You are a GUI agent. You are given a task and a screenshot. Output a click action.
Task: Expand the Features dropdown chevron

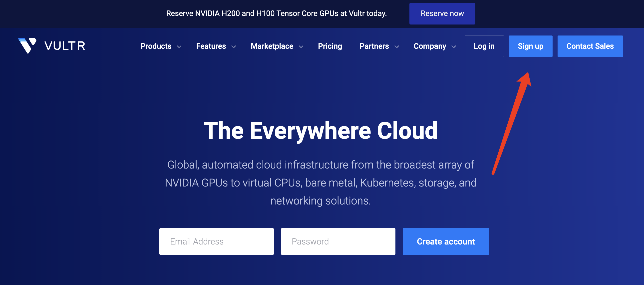click(234, 47)
